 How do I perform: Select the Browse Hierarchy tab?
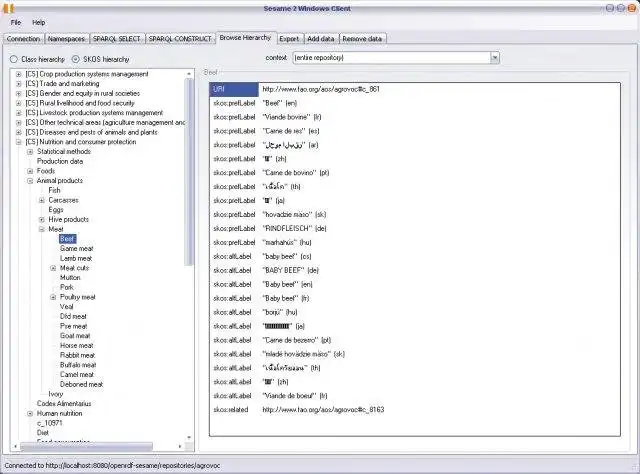point(245,38)
